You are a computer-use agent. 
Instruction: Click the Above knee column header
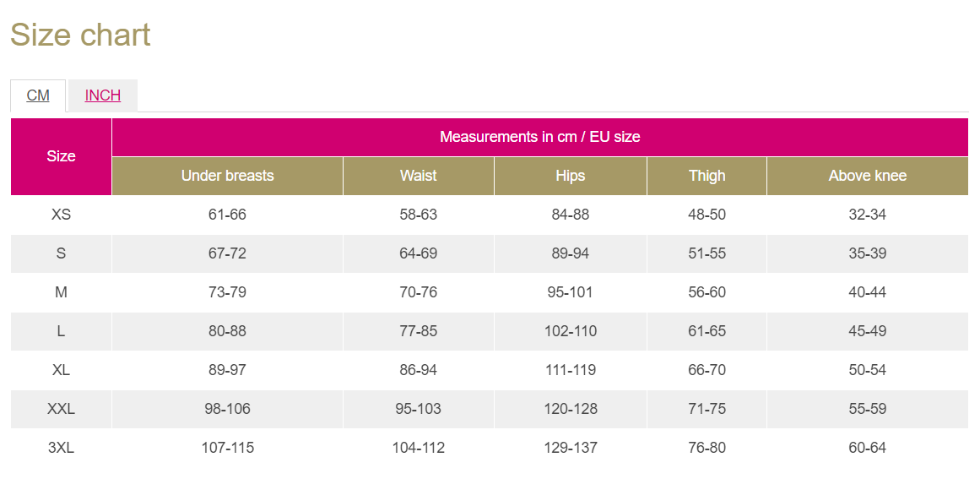pos(868,176)
